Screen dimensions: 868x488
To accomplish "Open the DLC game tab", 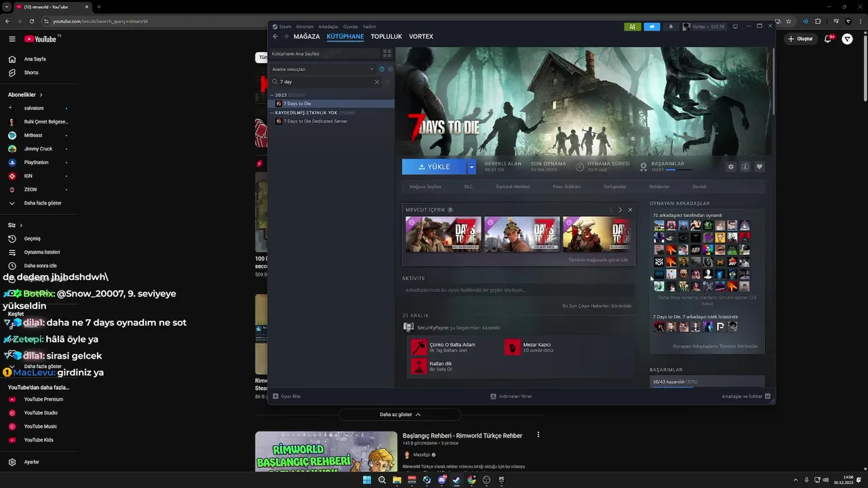I will point(469,186).
